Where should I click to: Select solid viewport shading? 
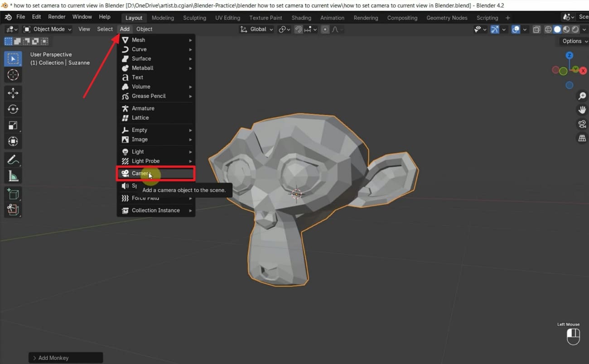pyautogui.click(x=557, y=29)
